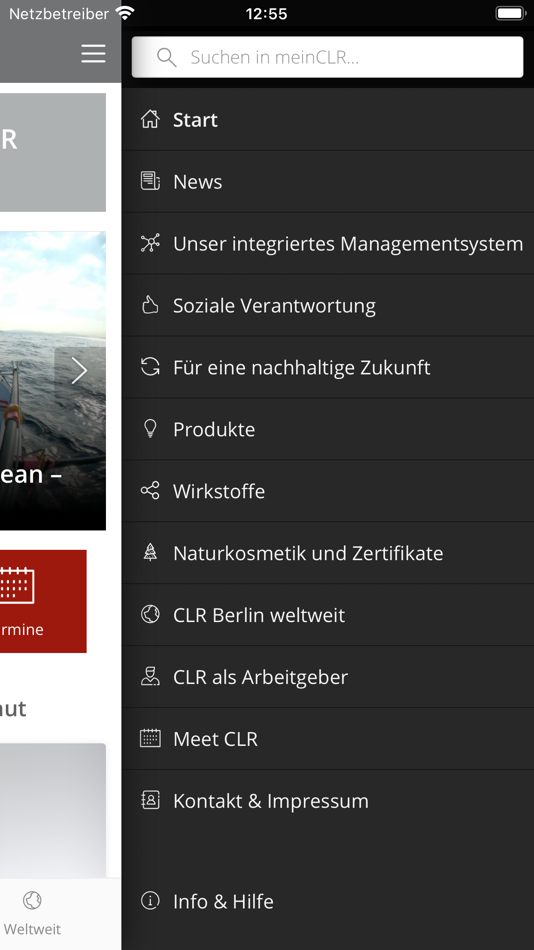Open Unser integriertes Managementsystem
The width and height of the screenshot is (534, 950).
coord(328,244)
